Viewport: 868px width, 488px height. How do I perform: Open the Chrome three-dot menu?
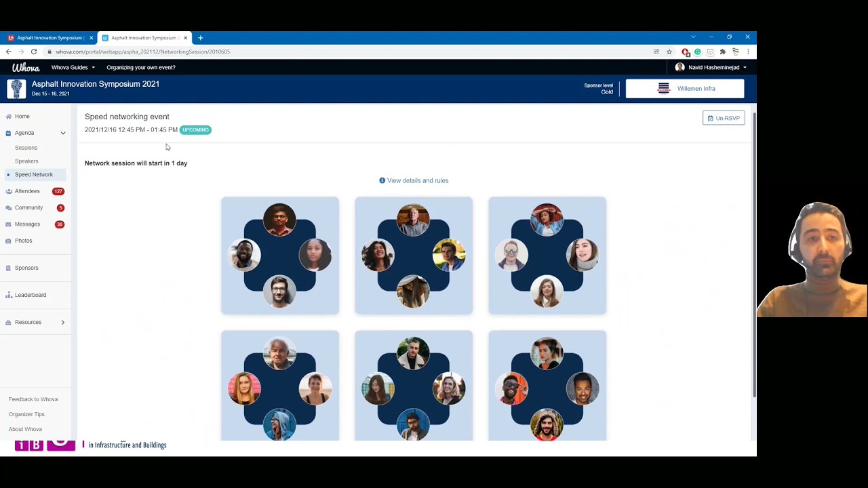(x=748, y=52)
